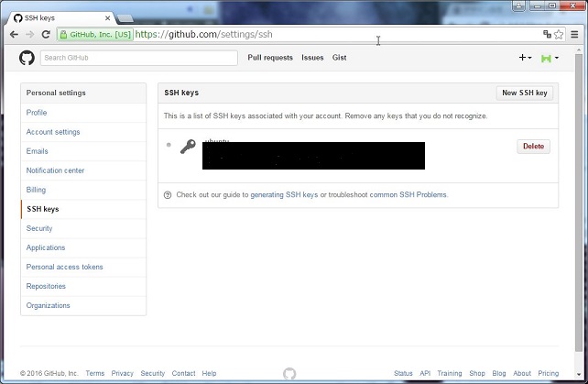
Task: Open the user avatar dropdown menu
Action: coord(550,58)
